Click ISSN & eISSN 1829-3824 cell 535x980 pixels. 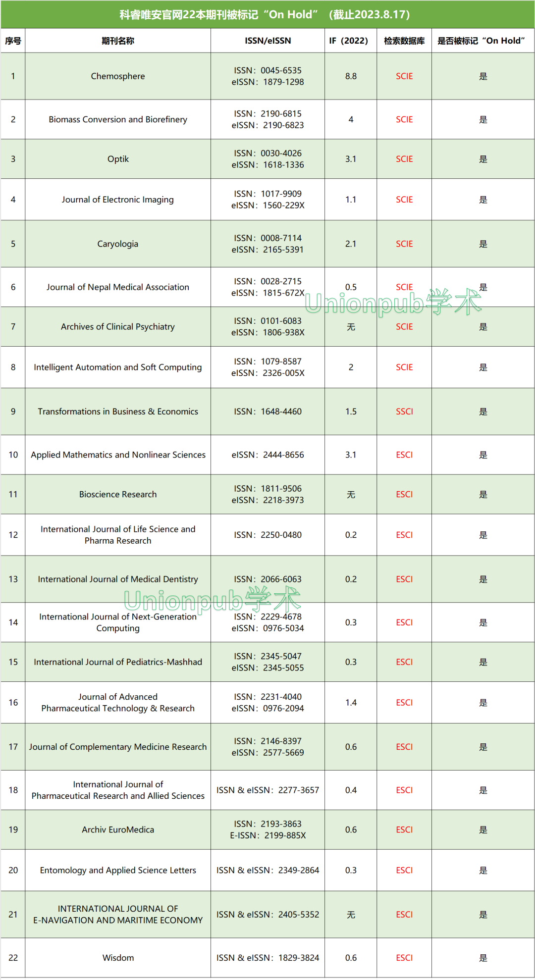tap(268, 958)
